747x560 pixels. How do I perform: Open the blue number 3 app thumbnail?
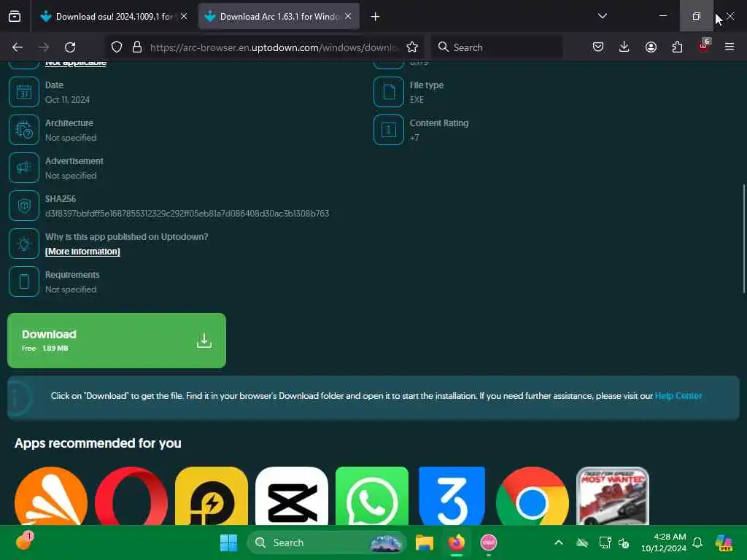452,496
